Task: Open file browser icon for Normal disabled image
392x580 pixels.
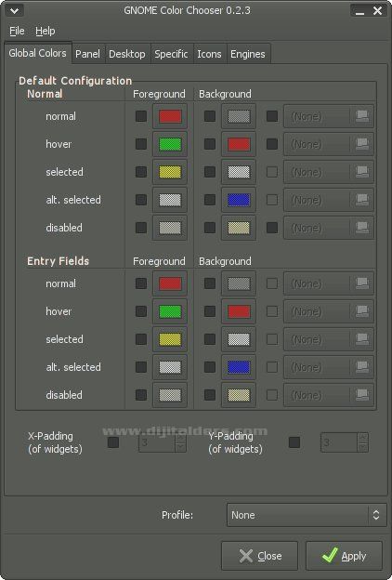Action: pyautogui.click(x=362, y=228)
